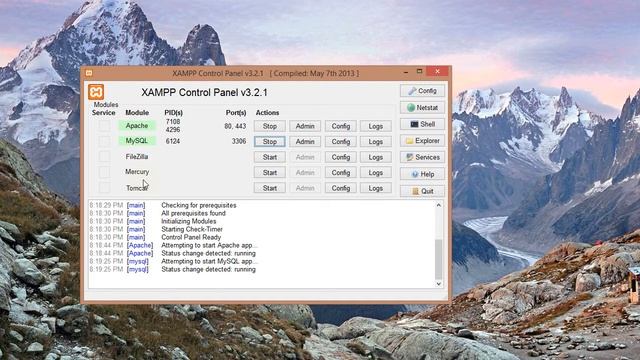Toggle Tomcat service checkbox
Screen dimensions: 640x360
[x=104, y=187]
